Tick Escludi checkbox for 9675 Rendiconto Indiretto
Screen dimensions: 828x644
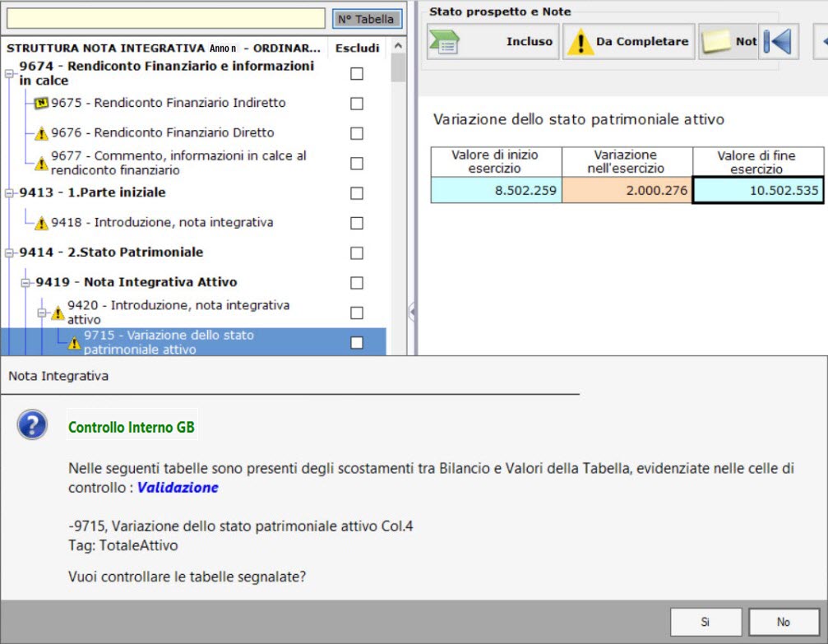(x=357, y=104)
